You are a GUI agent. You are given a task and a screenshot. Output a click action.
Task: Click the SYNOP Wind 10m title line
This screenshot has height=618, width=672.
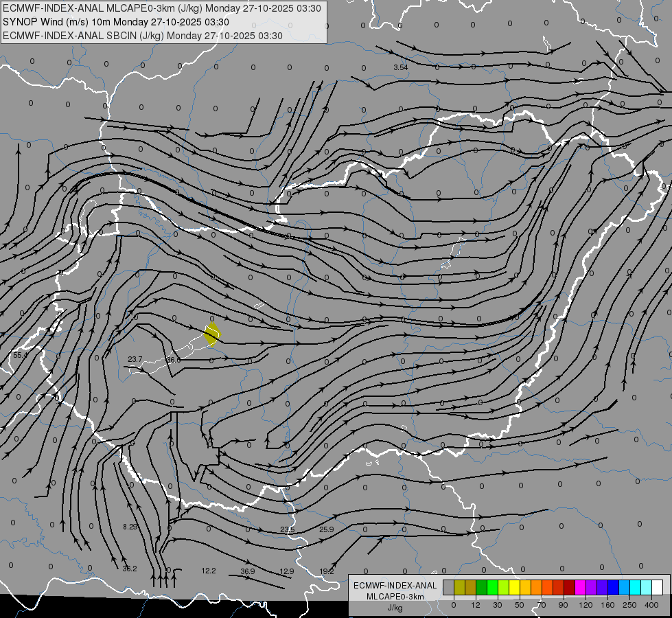[x=116, y=22]
